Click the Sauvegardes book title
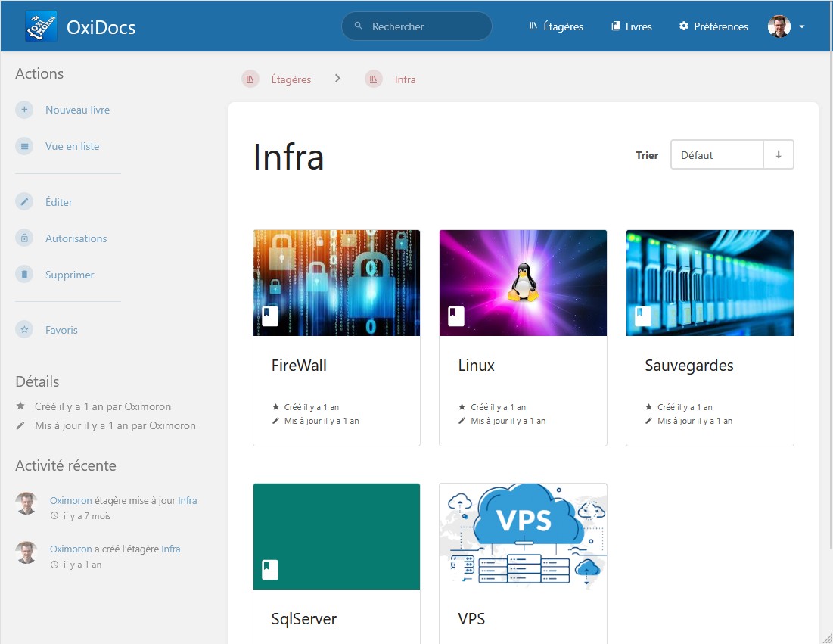The height and width of the screenshot is (644, 833). (x=689, y=366)
